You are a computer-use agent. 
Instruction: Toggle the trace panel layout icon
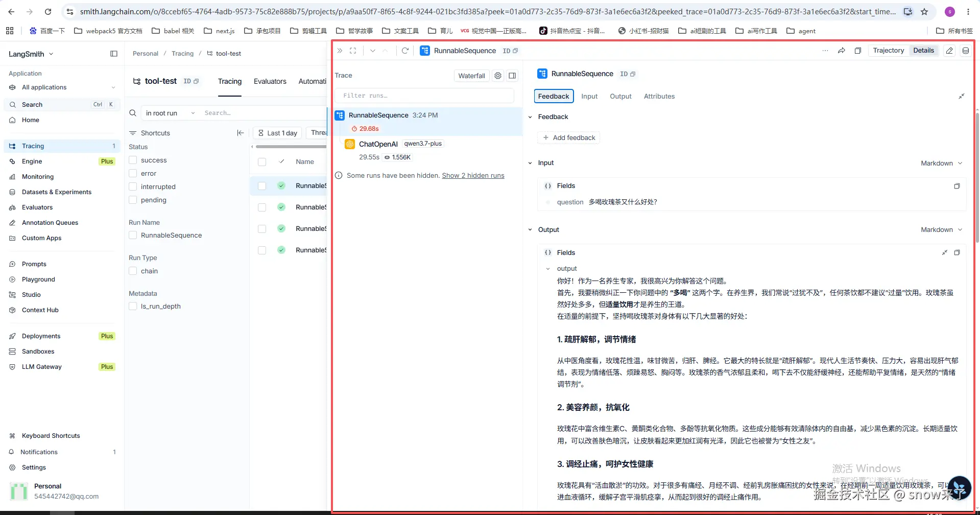512,76
